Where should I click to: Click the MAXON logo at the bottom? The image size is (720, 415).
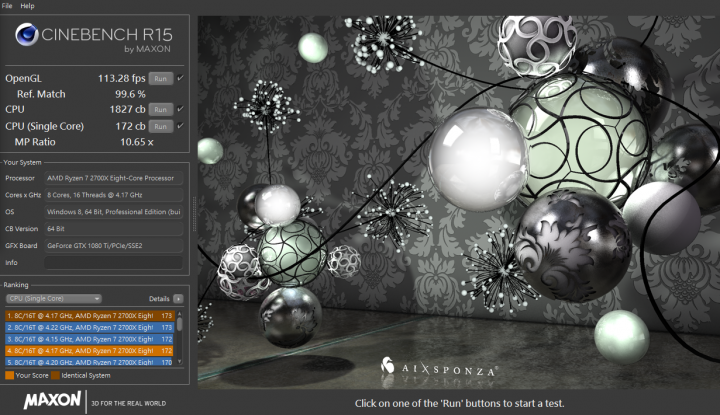point(52,400)
